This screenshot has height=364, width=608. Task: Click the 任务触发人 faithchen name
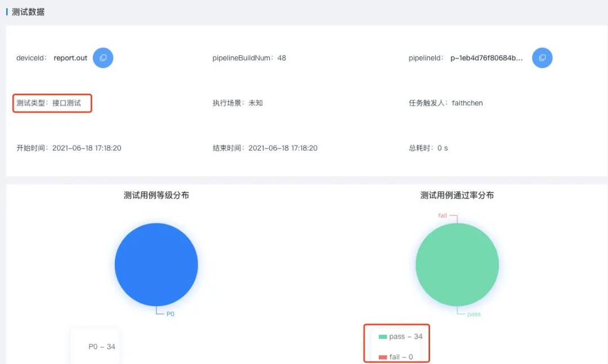[x=467, y=104]
